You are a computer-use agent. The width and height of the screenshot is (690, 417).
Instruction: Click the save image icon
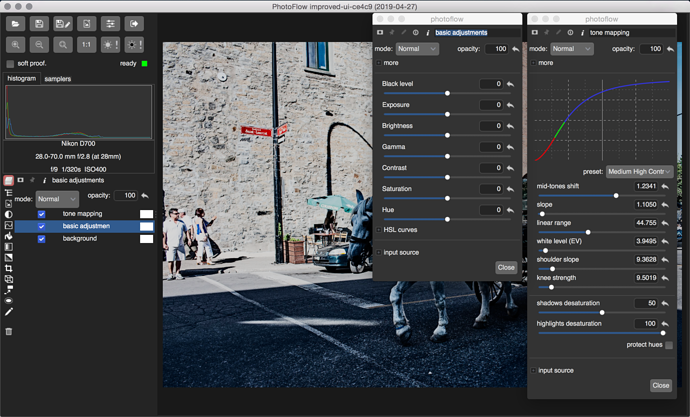[39, 23]
